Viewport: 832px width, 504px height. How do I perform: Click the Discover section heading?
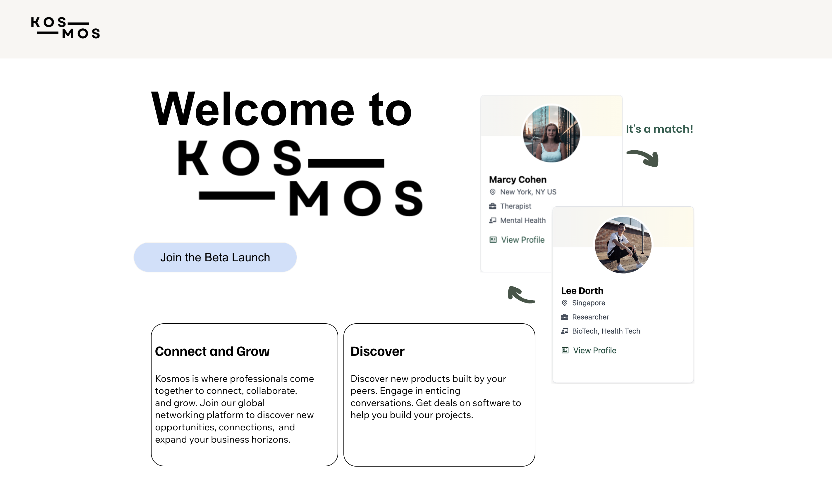pos(377,351)
